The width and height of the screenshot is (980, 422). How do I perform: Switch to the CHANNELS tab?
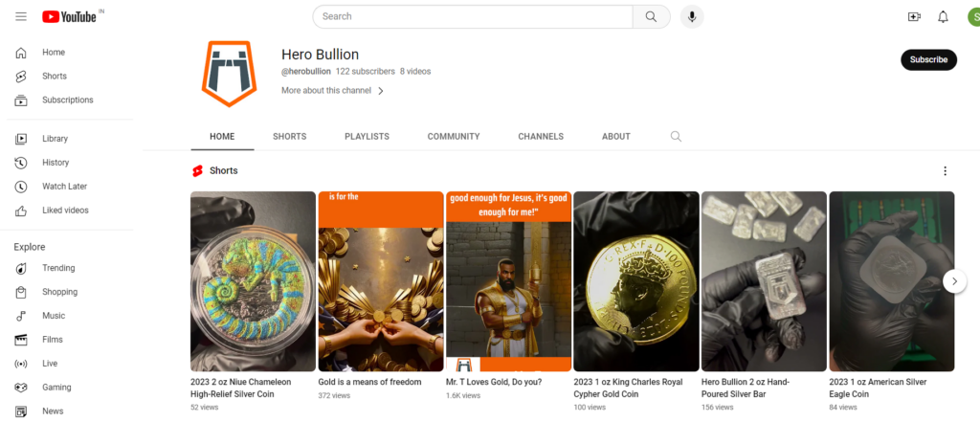click(541, 136)
